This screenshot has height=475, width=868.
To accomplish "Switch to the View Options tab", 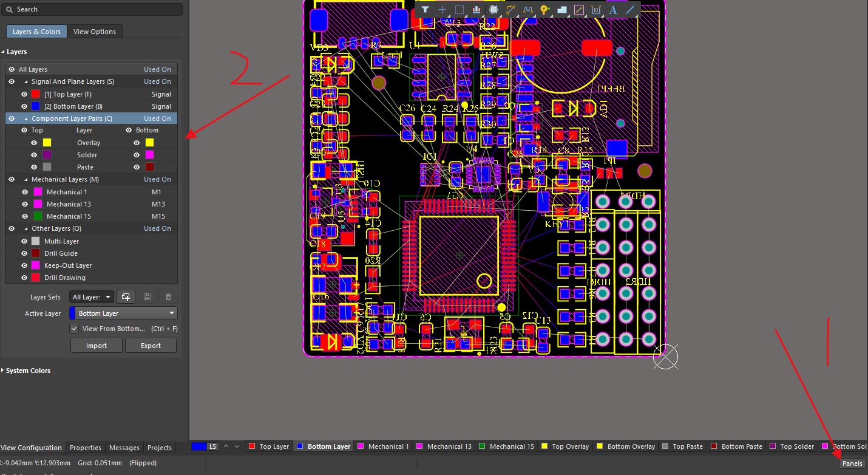I will pos(94,32).
